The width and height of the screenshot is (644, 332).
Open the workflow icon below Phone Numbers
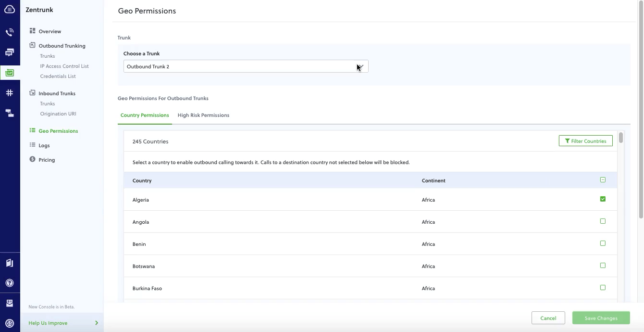(10, 112)
